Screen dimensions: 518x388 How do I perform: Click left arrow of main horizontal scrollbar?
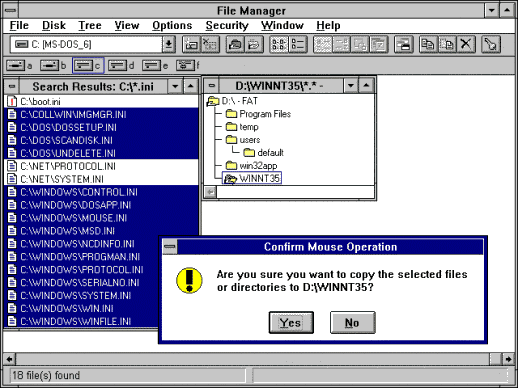(9, 359)
